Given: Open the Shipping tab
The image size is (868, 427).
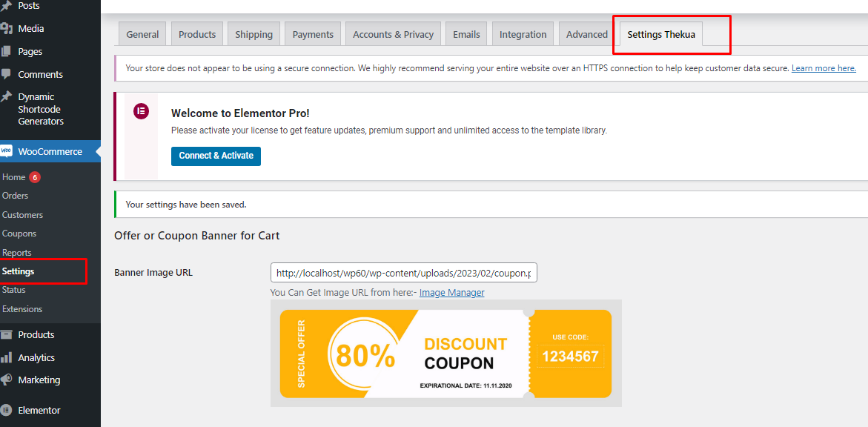Looking at the screenshot, I should pos(254,34).
